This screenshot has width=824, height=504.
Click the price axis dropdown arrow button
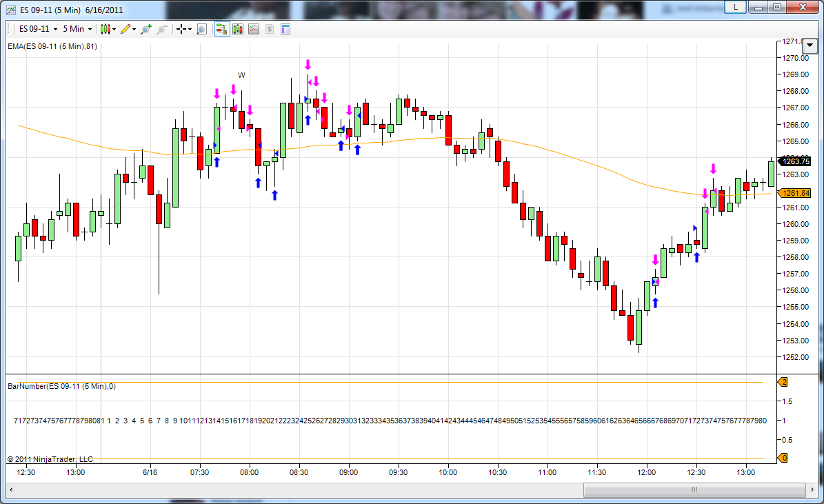point(810,46)
